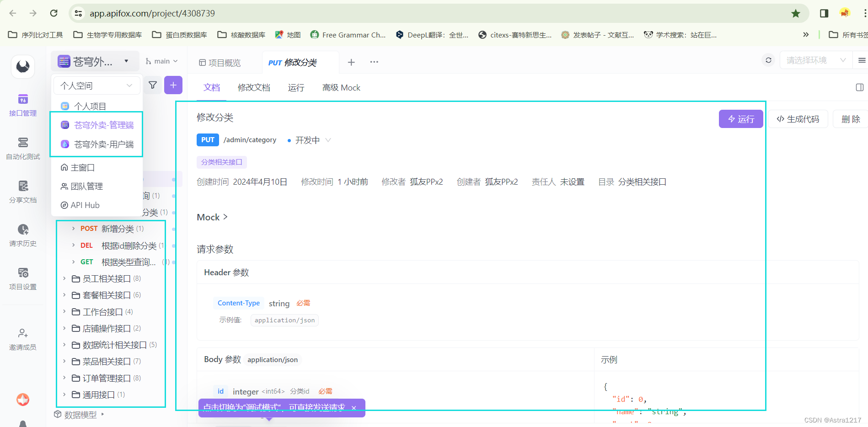The height and width of the screenshot is (427, 868).
Task: Select the 文档 sub-tab
Action: pos(212,87)
